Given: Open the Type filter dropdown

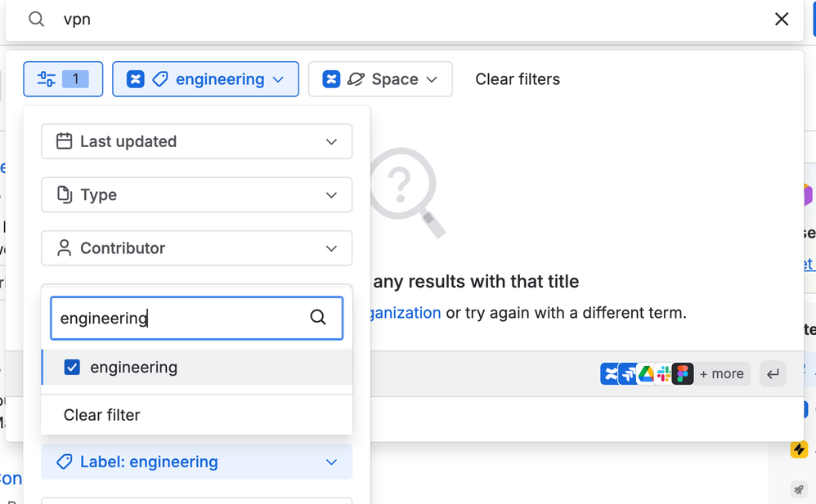Looking at the screenshot, I should pyautogui.click(x=196, y=195).
